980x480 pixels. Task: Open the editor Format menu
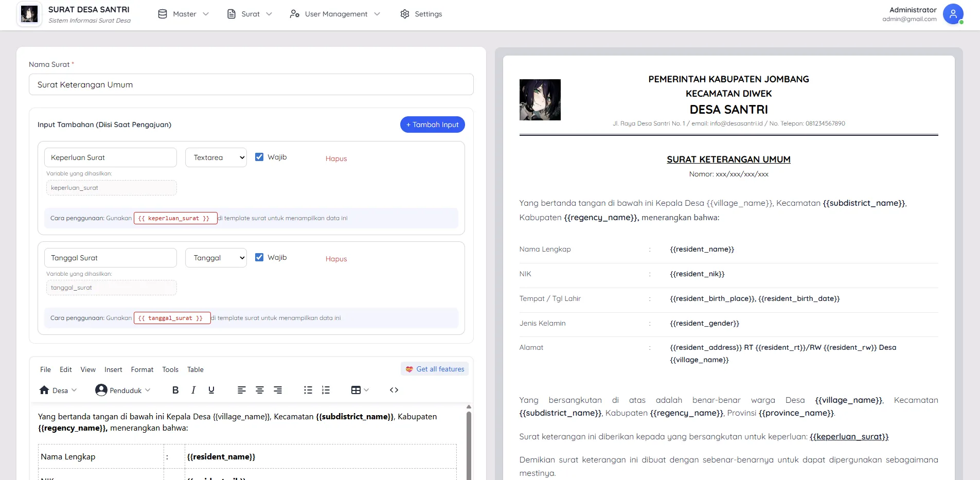pyautogui.click(x=142, y=369)
